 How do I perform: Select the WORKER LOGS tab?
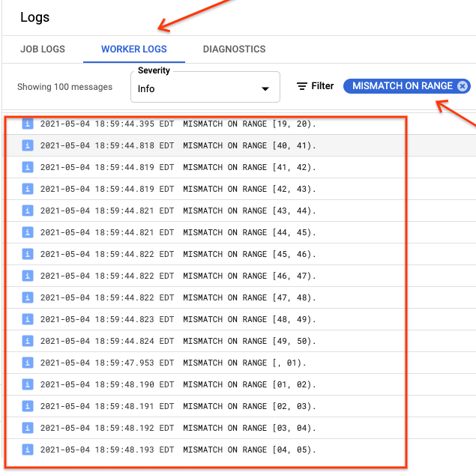tap(134, 49)
